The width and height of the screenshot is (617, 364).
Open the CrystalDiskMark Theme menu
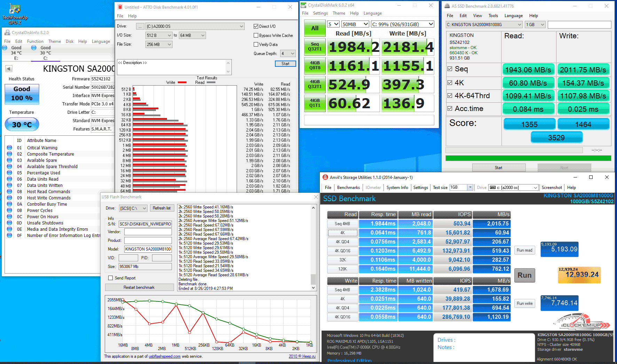(x=339, y=13)
